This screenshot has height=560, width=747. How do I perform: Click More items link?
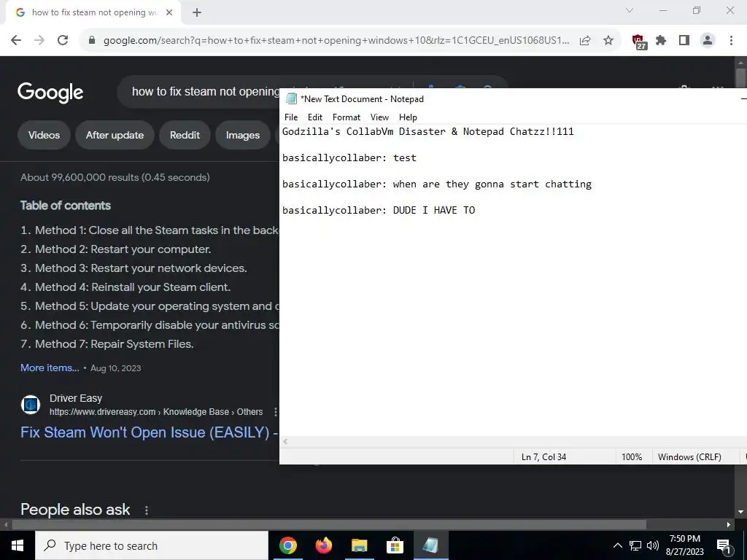pos(50,367)
